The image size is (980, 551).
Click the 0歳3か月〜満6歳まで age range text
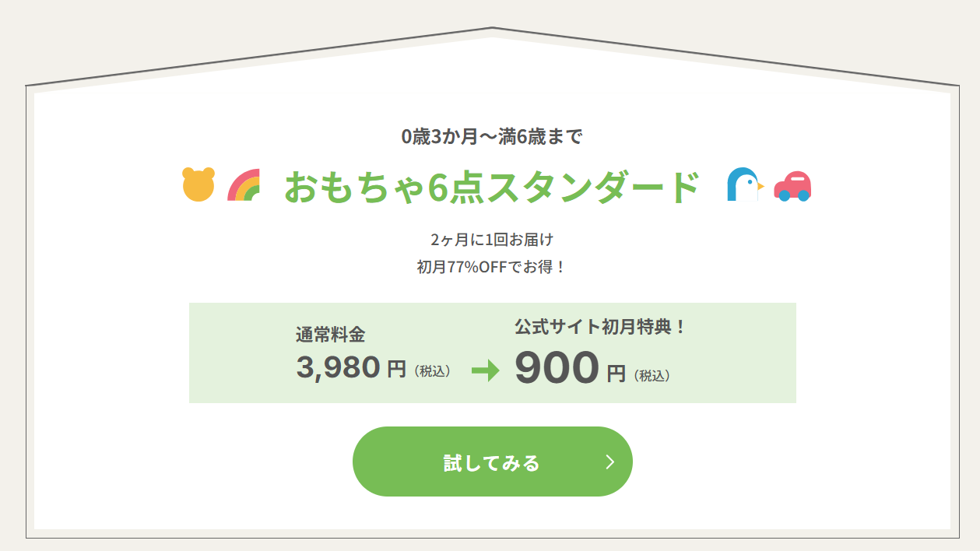click(x=492, y=137)
